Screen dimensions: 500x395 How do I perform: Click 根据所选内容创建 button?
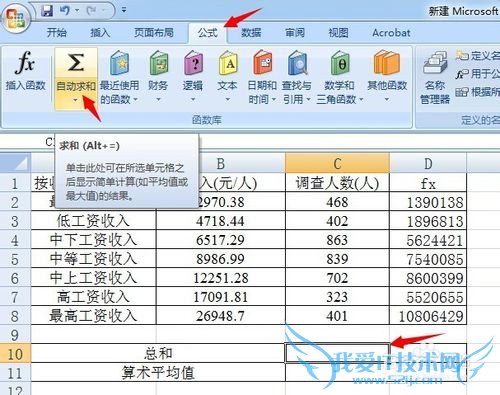478,92
